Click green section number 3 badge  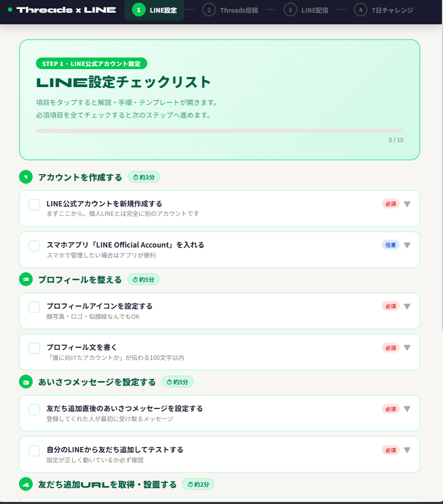(x=26, y=382)
